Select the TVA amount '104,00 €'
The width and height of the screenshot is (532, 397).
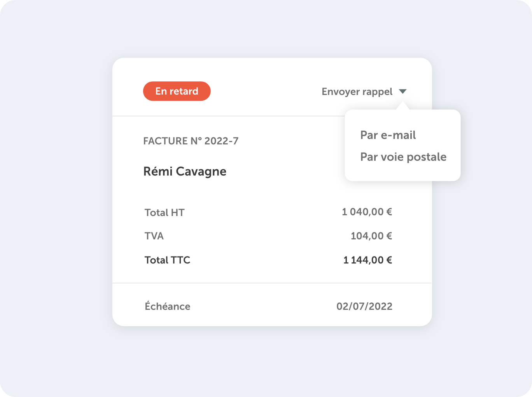tap(371, 235)
